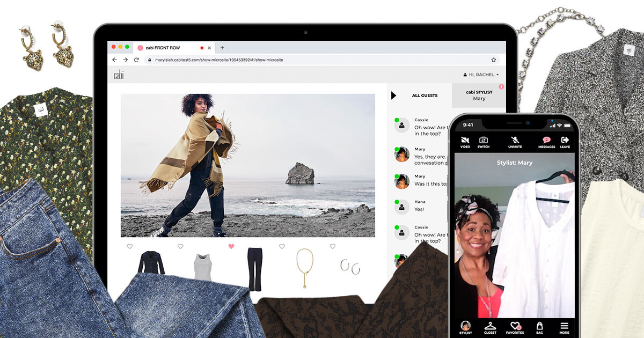Switch to cabi STYLIST Mary tab

click(x=479, y=95)
